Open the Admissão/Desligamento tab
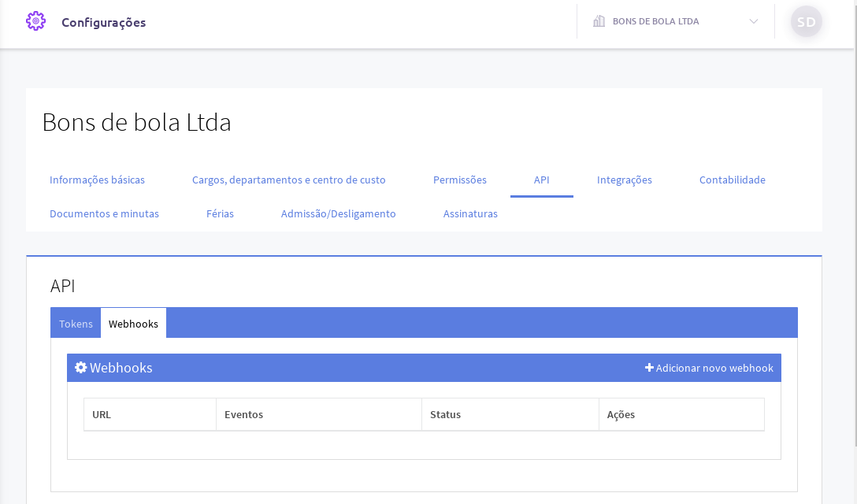Screen dimensions: 857x504 point(339,213)
